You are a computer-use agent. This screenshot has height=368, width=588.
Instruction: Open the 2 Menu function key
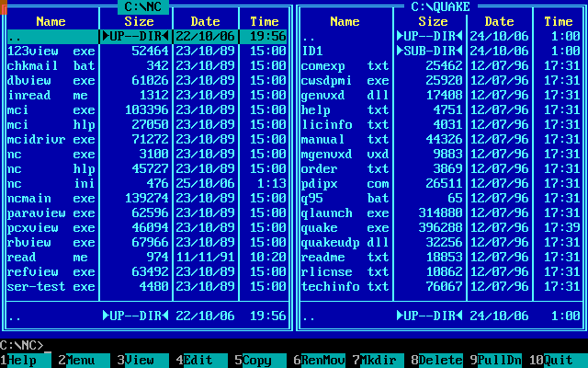click(84, 361)
